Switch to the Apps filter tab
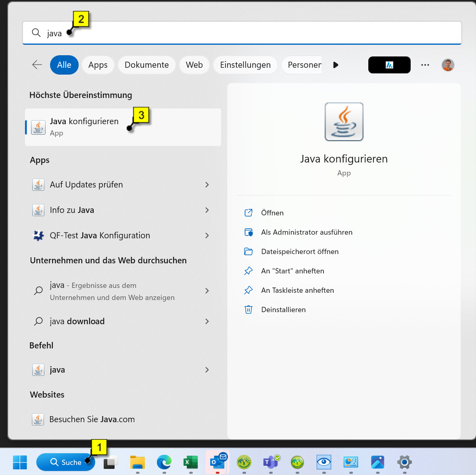The height and width of the screenshot is (475, 476). pos(98,65)
